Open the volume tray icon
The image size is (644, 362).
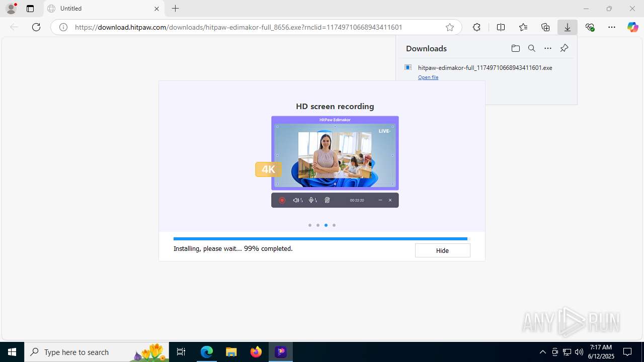(x=579, y=352)
